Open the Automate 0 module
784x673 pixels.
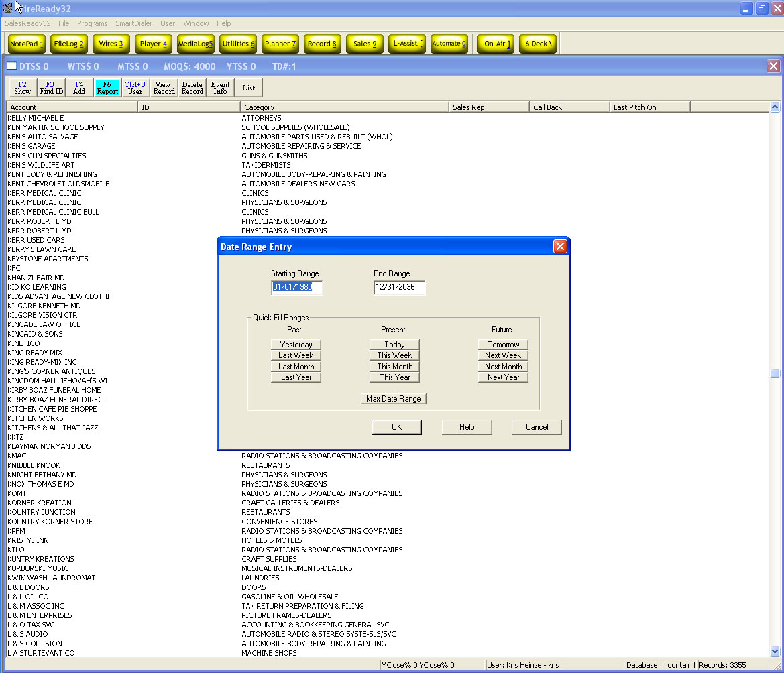click(449, 44)
